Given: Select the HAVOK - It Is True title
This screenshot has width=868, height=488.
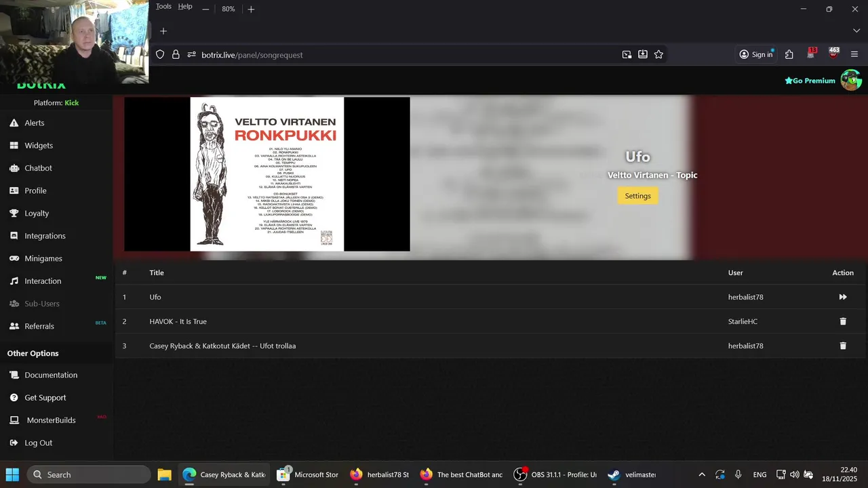Looking at the screenshot, I should click(x=178, y=321).
